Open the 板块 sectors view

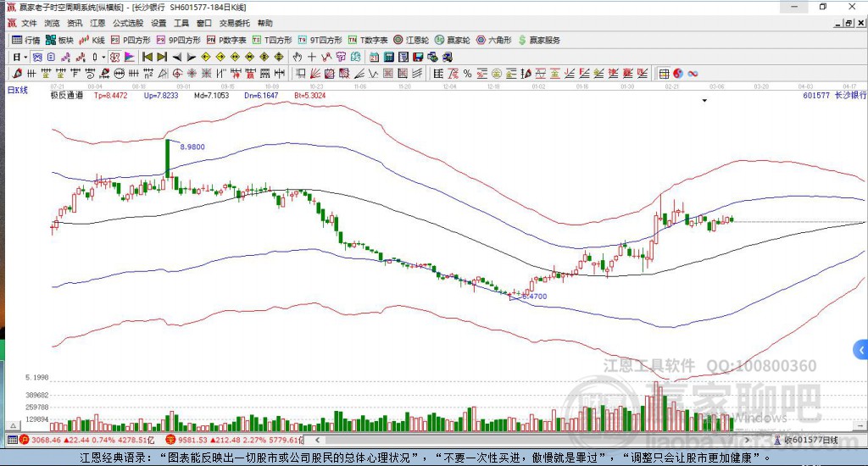(59, 40)
